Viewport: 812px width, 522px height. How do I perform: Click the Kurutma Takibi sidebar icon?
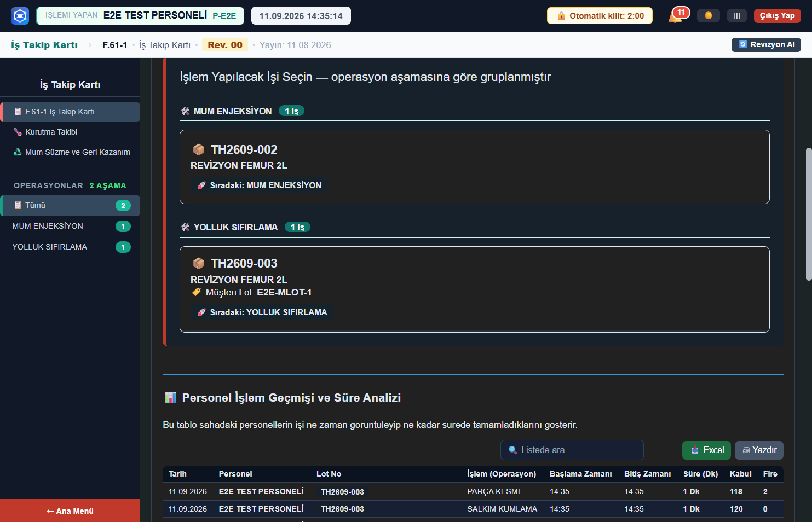pyautogui.click(x=18, y=132)
